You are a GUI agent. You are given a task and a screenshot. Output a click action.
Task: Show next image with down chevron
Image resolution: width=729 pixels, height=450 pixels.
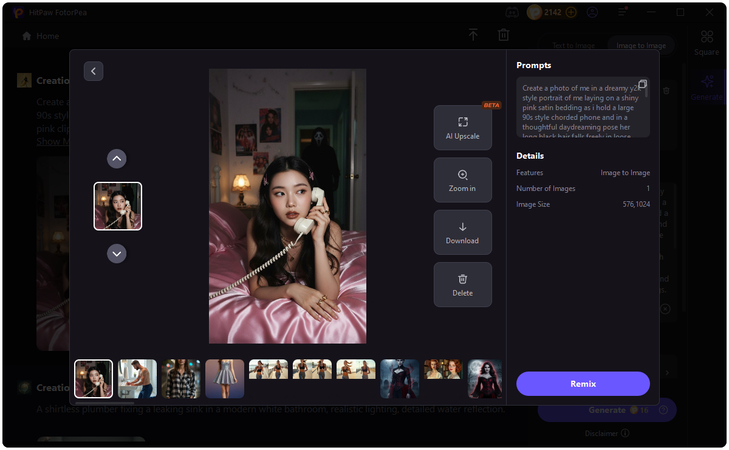[x=117, y=254]
